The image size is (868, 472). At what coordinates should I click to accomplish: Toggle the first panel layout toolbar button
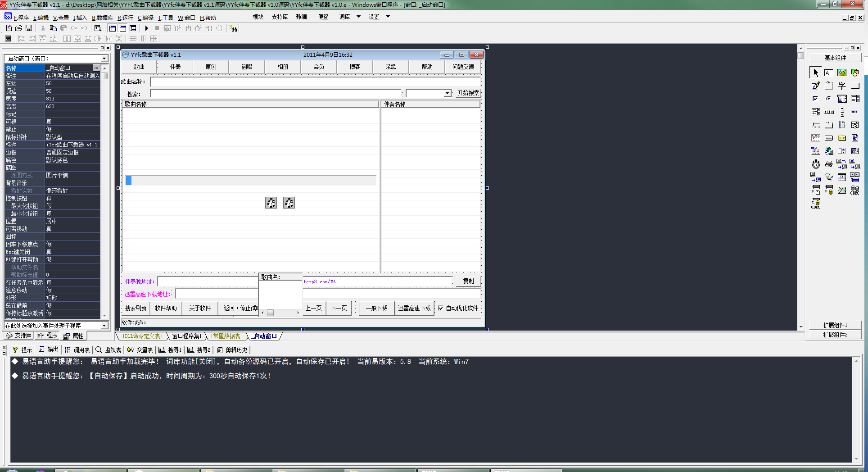[x=113, y=28]
